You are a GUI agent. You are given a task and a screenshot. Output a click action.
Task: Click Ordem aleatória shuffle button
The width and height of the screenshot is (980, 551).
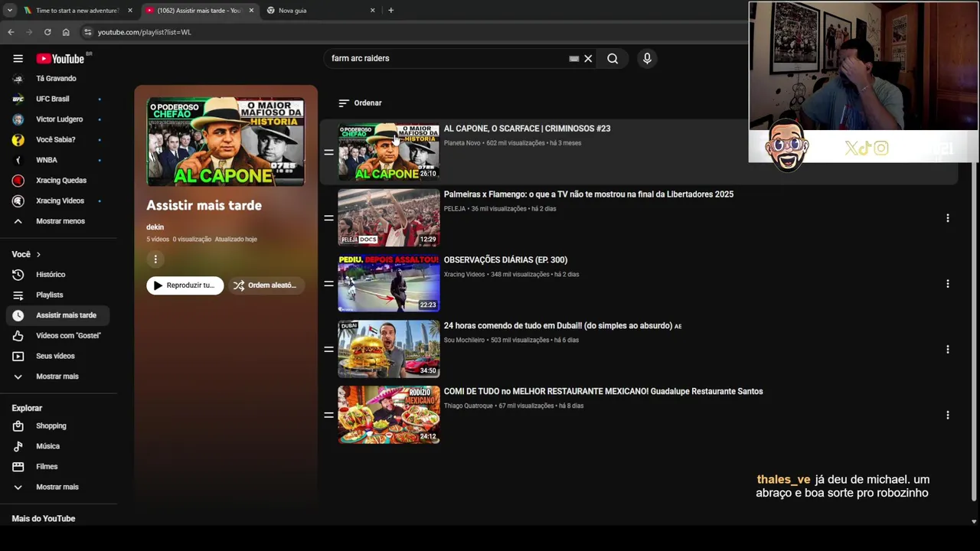click(266, 285)
